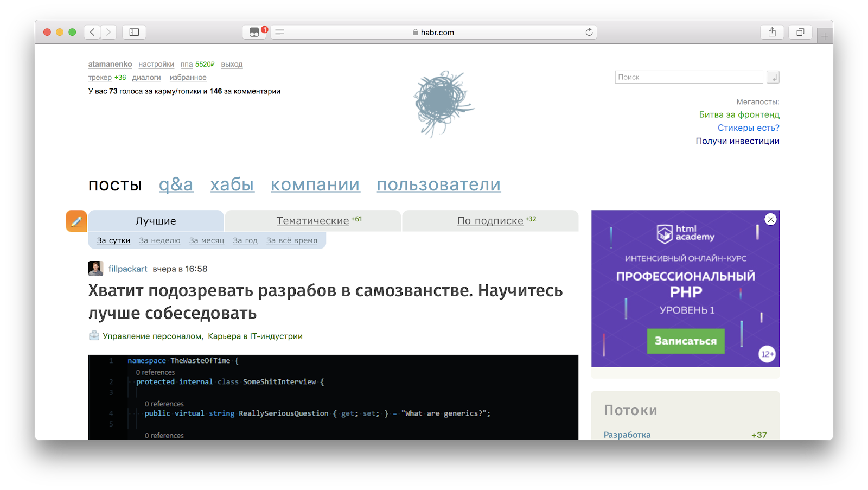Click the ппа 5520₽ link
The height and width of the screenshot is (490, 868).
pos(197,64)
